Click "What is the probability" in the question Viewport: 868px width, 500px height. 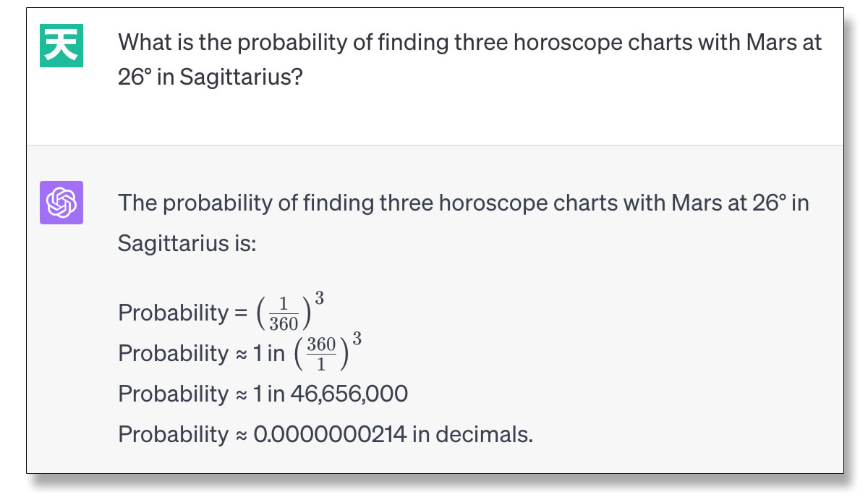[x=246, y=42]
